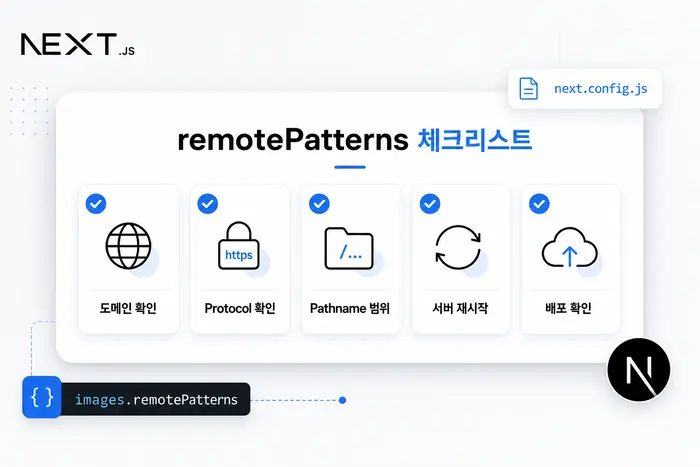This screenshot has width=700, height=467.
Task: Click the https padlock icon
Action: click(239, 246)
